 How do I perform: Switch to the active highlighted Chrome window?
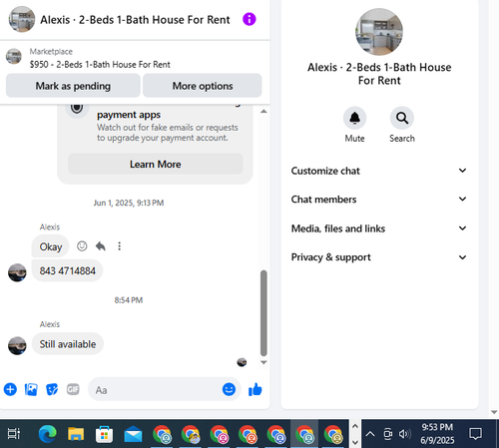coord(304,434)
